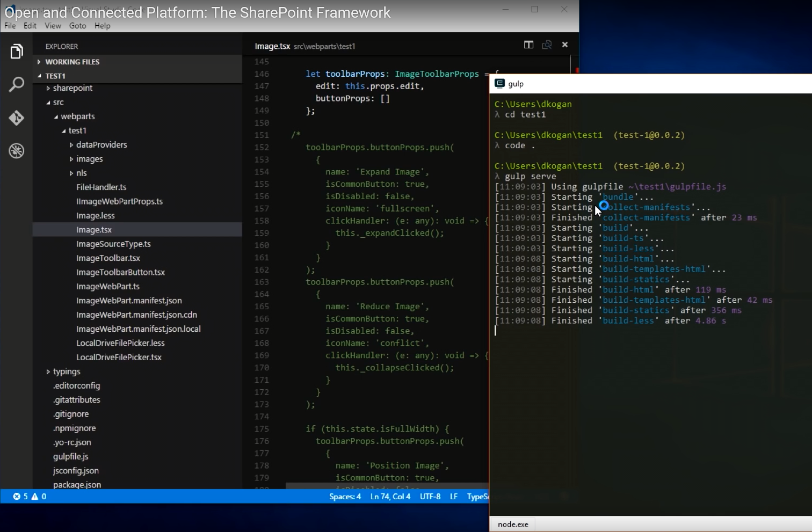Open ImageToolbar.tsx in the explorer
The height and width of the screenshot is (532, 812).
point(108,258)
